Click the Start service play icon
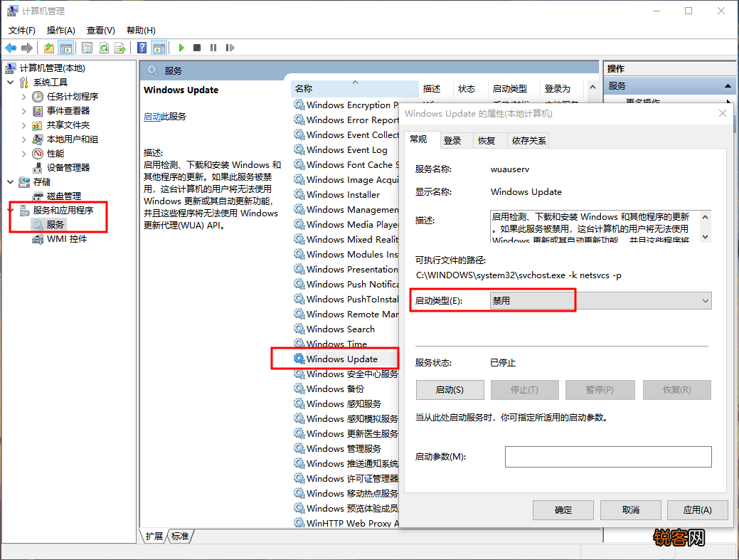 coord(181,48)
